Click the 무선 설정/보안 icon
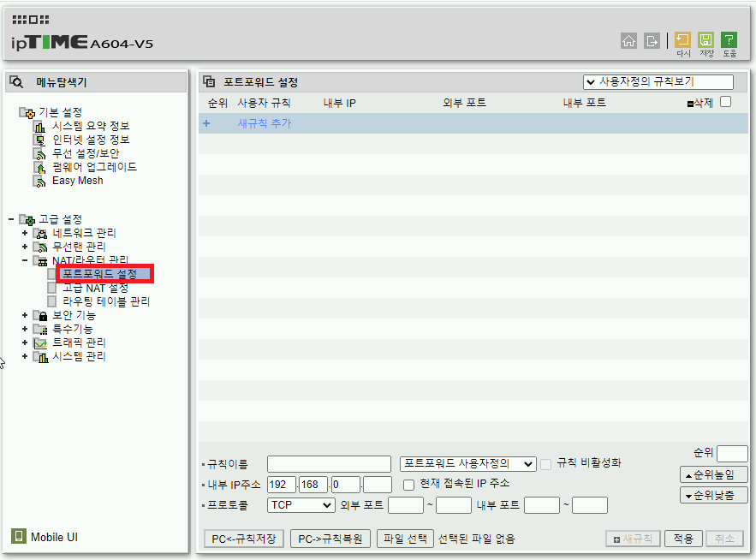This screenshot has height=560, width=756. coord(39,154)
